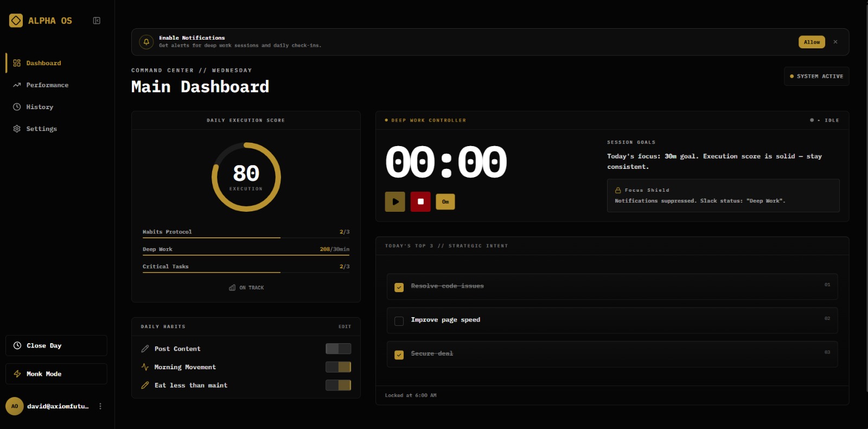Open the user account options menu
Viewport: 868px width, 429px height.
[100, 406]
